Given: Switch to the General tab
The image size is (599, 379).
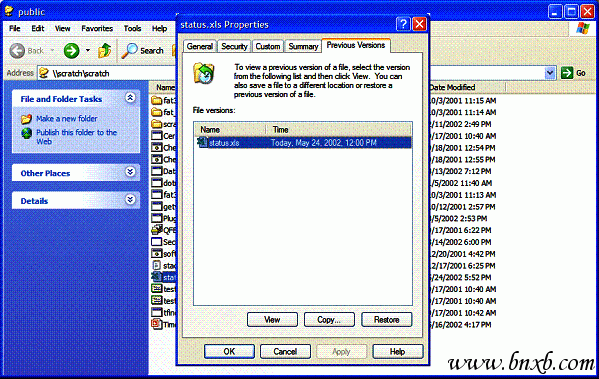Looking at the screenshot, I should click(x=200, y=46).
